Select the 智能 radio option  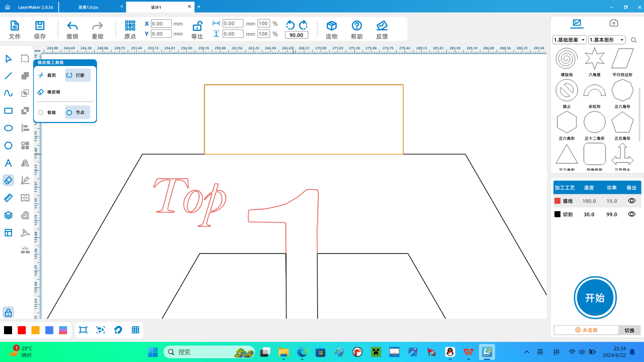pos(41,113)
